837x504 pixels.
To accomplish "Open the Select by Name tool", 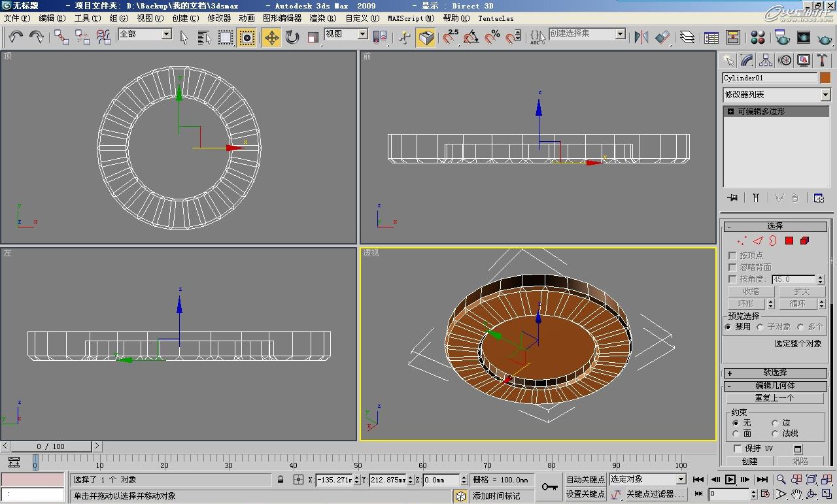I will click(x=204, y=37).
